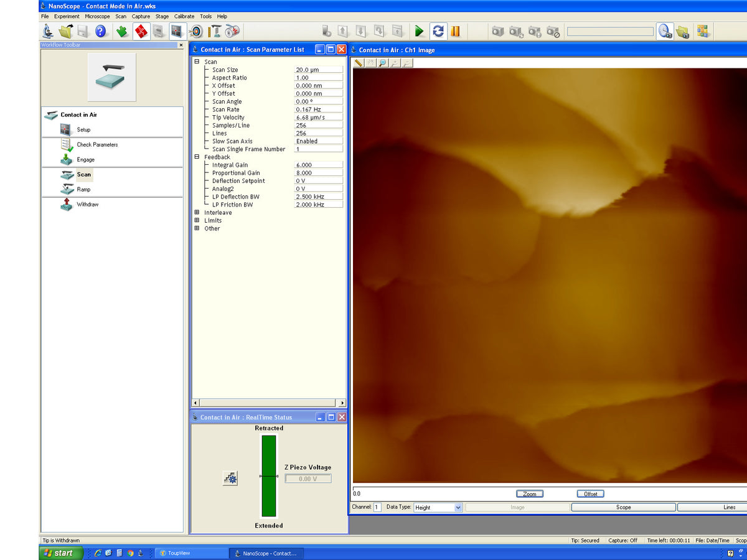
Task: Open a file with the folder toolbar icon
Action: pyautogui.click(x=65, y=31)
